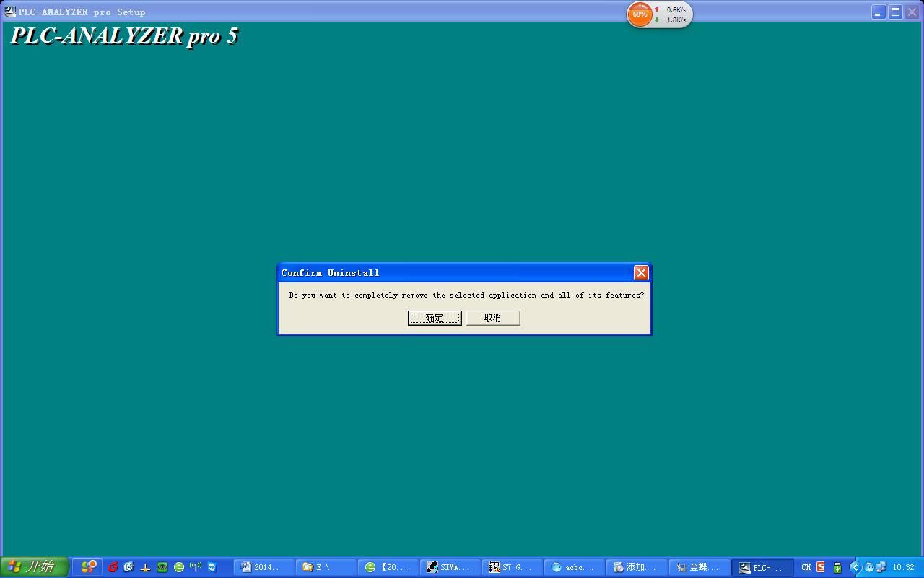Click the green safely remove hardware tray icon
The height and width of the screenshot is (578, 924).
(x=837, y=567)
